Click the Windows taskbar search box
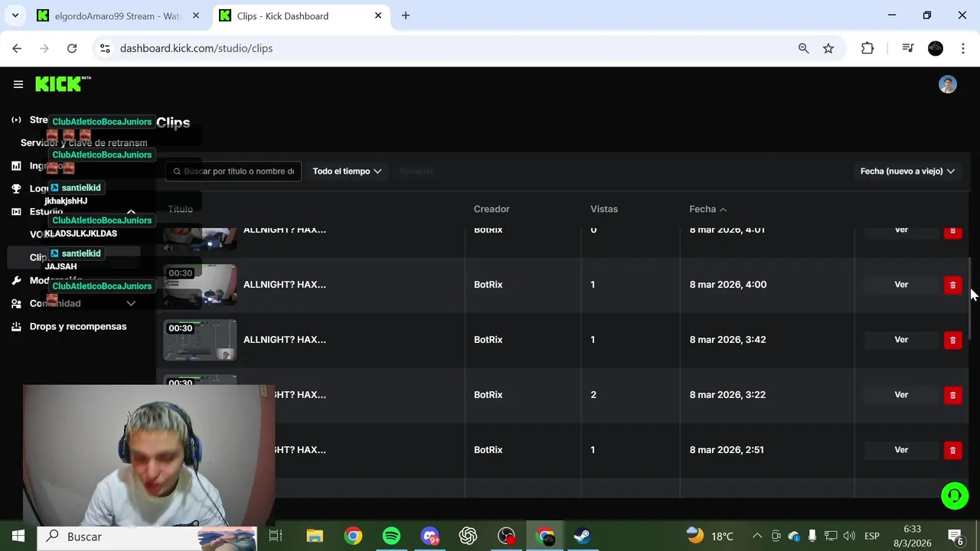 pos(147,536)
